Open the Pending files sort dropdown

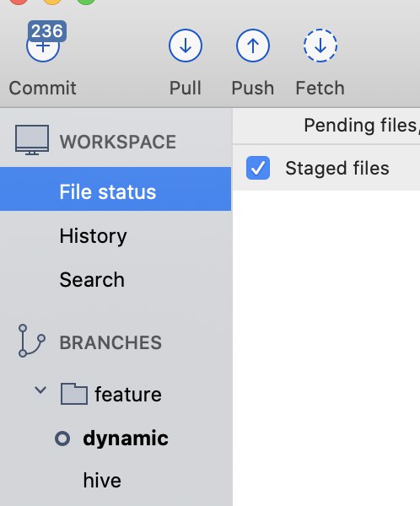tap(362, 125)
